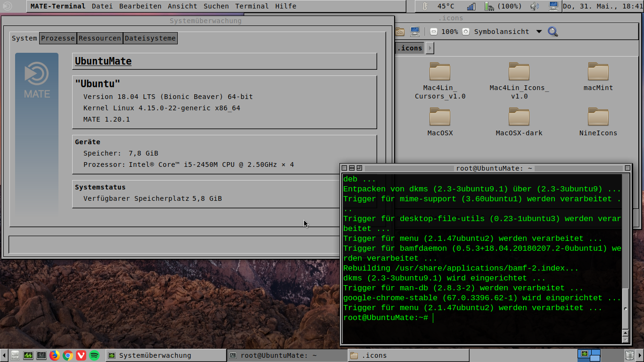The height and width of the screenshot is (362, 644).
Task: Click the network signal strength icon
Action: coord(471,6)
